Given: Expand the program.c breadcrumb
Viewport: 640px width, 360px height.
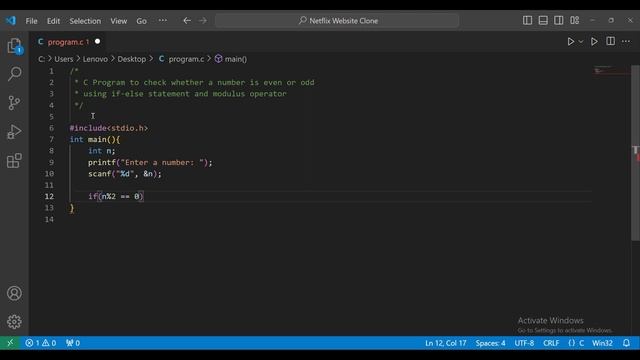Looking at the screenshot, I should coord(186,59).
